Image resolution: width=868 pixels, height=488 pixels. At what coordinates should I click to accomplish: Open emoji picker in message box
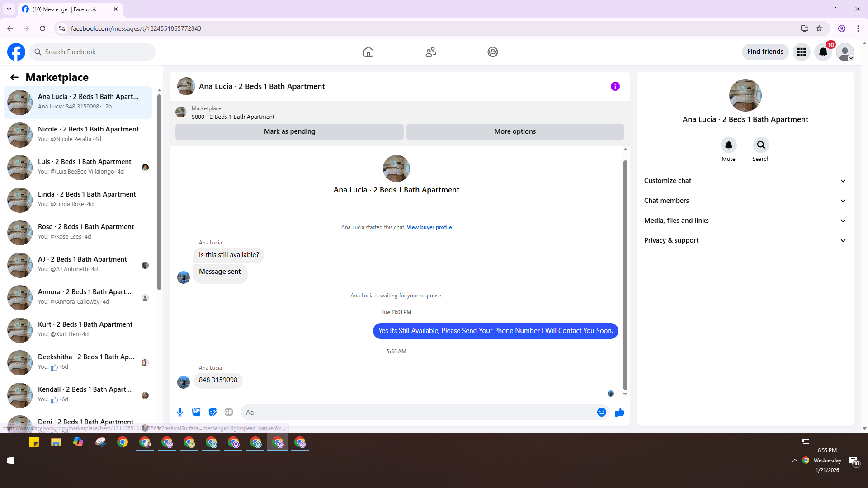point(601,412)
